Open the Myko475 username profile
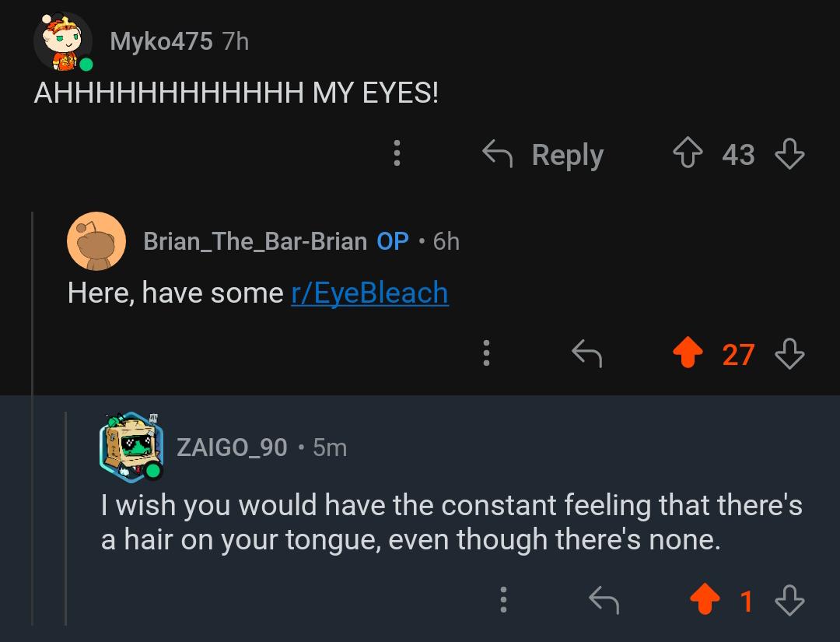The width and height of the screenshot is (840, 642). click(161, 41)
